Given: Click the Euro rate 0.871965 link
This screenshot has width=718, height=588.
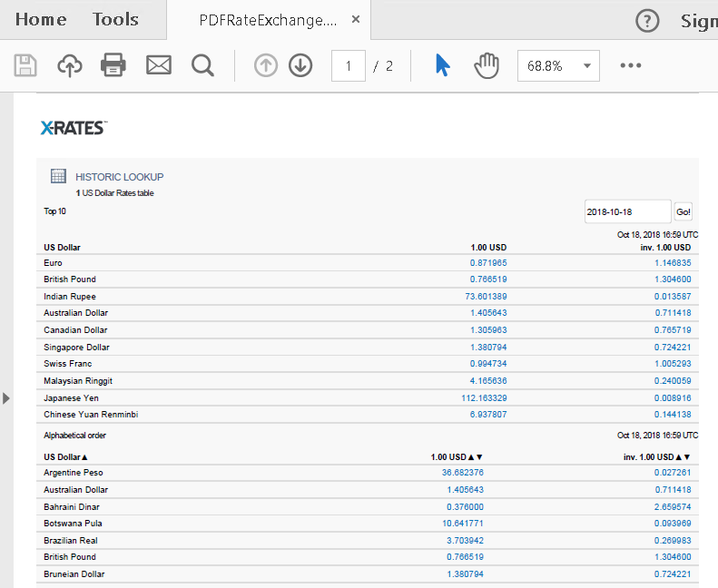Looking at the screenshot, I should (x=488, y=262).
